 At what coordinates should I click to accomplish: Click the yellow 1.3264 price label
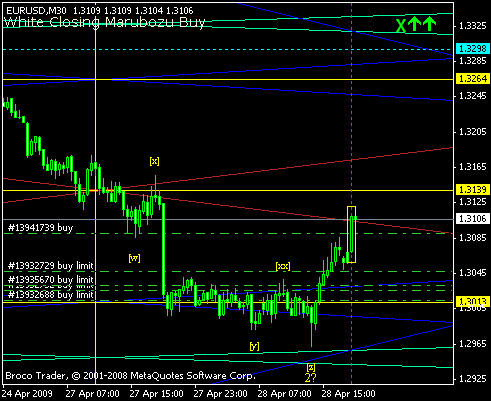pyautogui.click(x=473, y=79)
